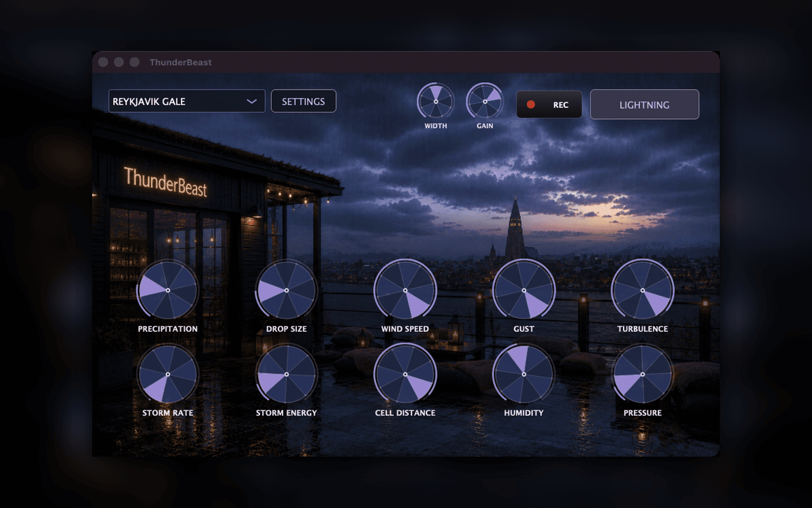Click the TURBULENCE label text
The image size is (812, 508).
point(642,329)
